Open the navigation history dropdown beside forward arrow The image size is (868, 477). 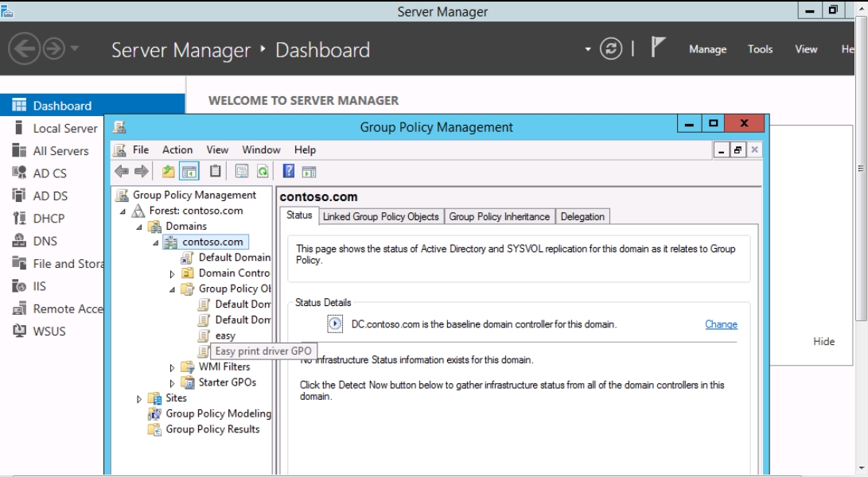(75, 48)
